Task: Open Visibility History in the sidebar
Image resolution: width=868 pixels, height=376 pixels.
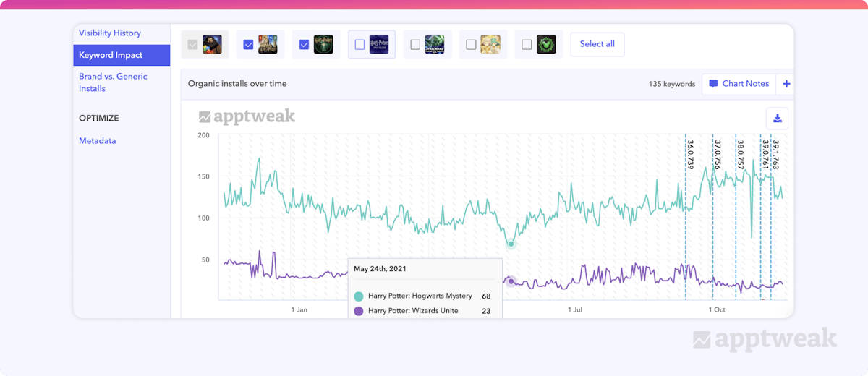Action: click(110, 33)
